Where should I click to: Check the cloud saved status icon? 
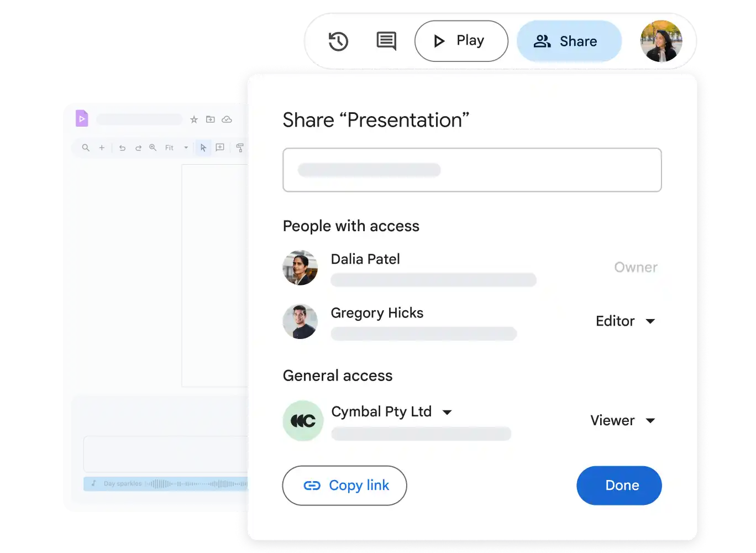(x=227, y=119)
